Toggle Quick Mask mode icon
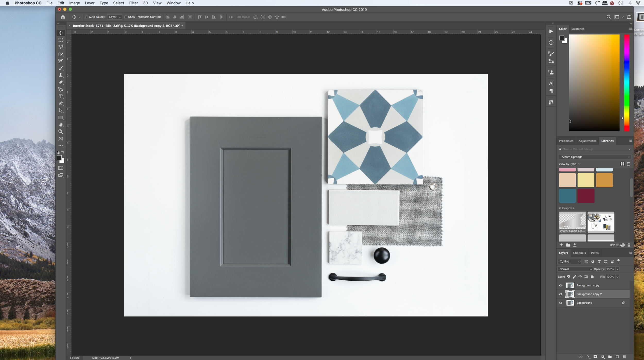The image size is (644, 360). click(61, 168)
